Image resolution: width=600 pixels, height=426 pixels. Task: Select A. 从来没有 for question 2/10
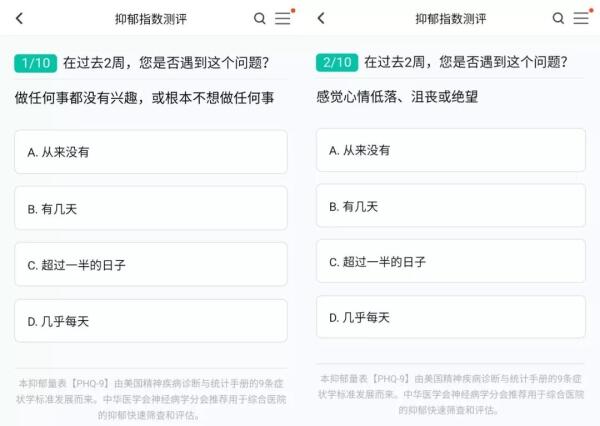point(451,150)
